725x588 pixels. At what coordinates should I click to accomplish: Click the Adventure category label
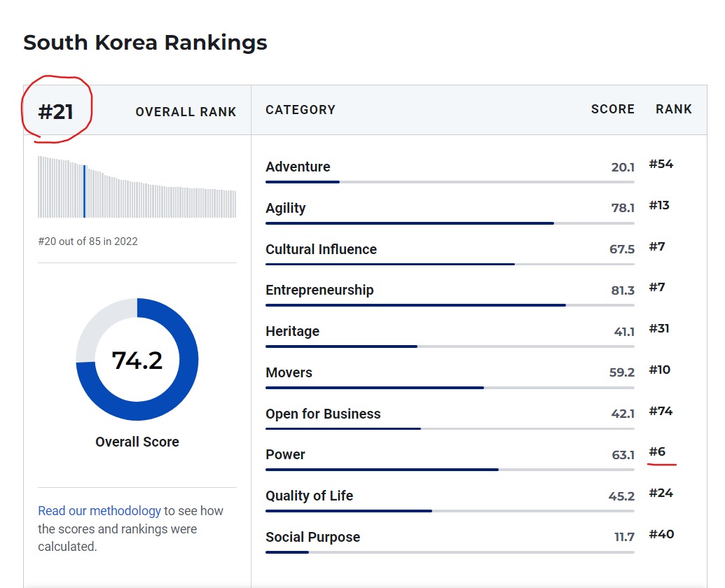tap(298, 167)
